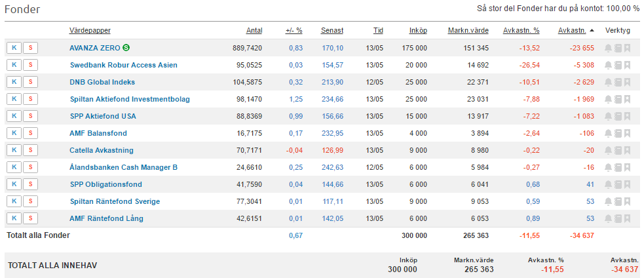Viewport: 644px width, 278px height.
Task: Sort holdings by the Antal column header
Action: [254, 30]
